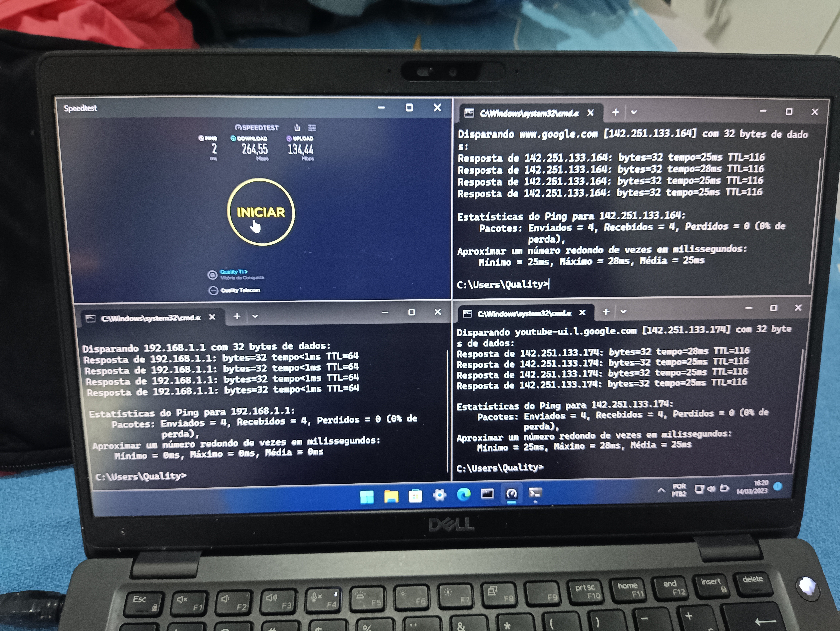Click the INICIAR speed test button
This screenshot has height=631, width=840.
click(261, 212)
